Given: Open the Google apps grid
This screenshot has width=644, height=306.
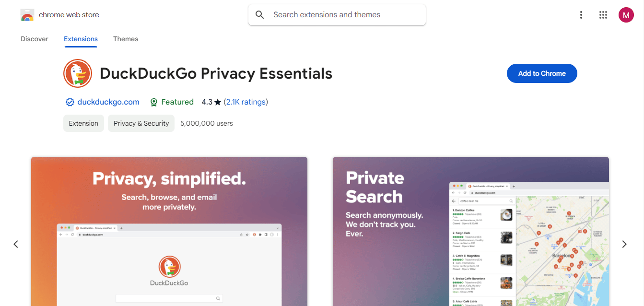Looking at the screenshot, I should [x=603, y=15].
